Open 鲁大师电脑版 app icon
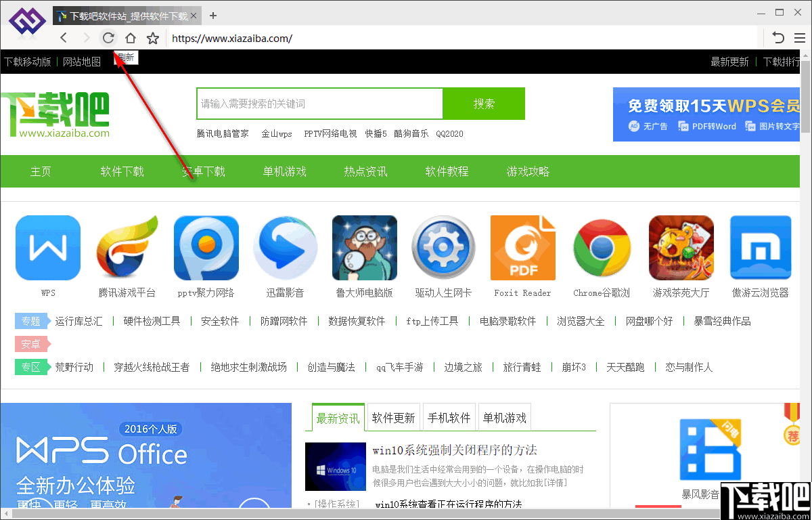This screenshot has height=520, width=812. click(365, 248)
